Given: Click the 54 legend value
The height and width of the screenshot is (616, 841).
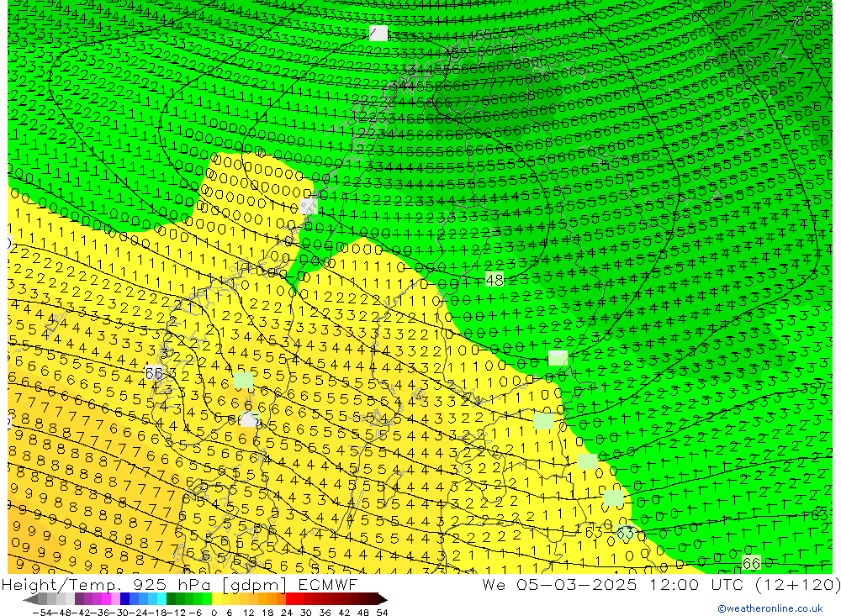Looking at the screenshot, I should pos(382,613).
